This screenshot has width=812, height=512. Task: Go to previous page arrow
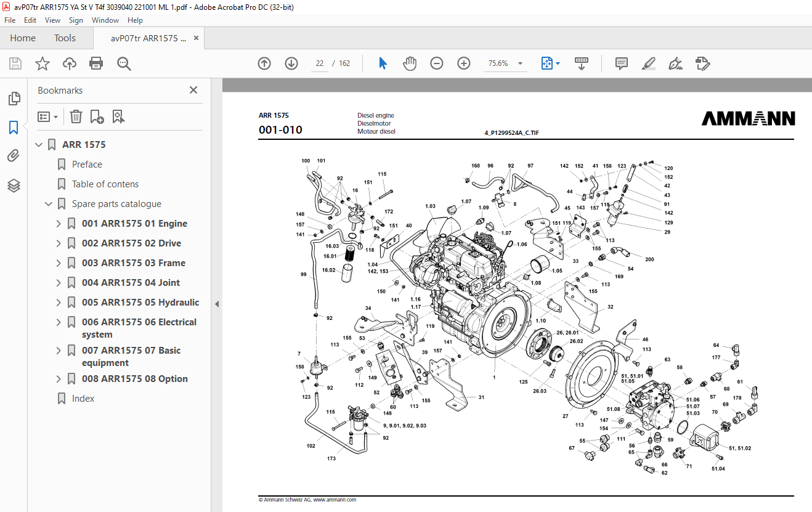[264, 63]
